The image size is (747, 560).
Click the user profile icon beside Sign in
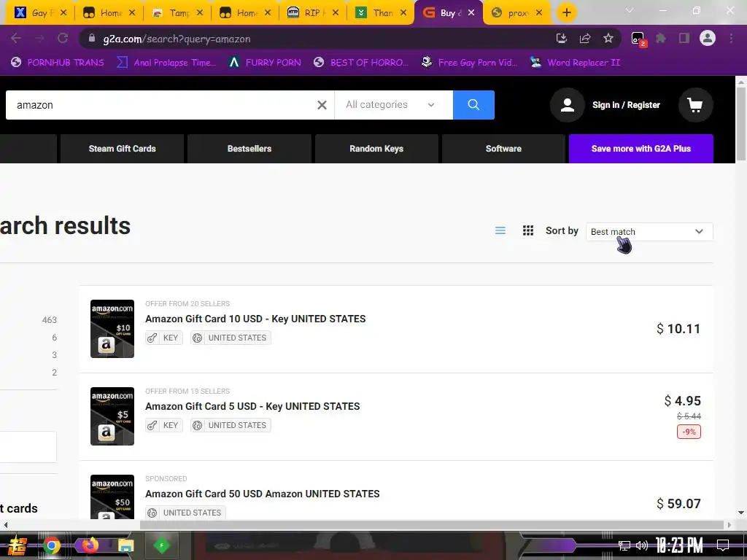(x=567, y=105)
